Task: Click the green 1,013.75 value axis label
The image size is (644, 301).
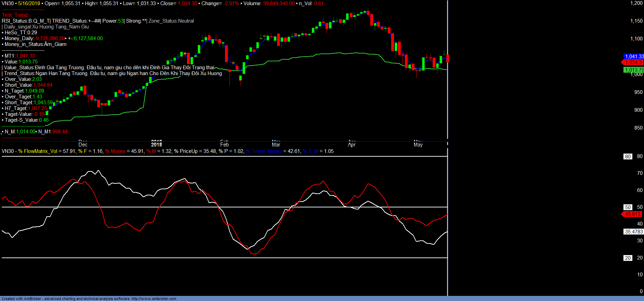Action: point(634,70)
